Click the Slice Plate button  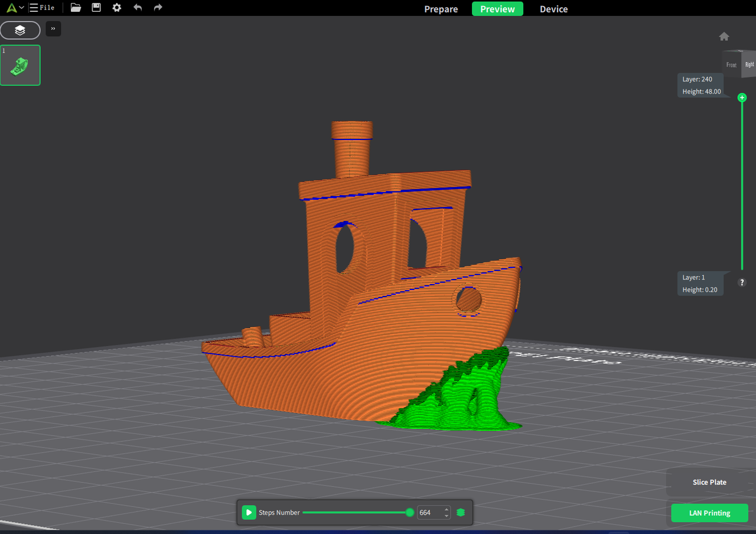pyautogui.click(x=709, y=482)
